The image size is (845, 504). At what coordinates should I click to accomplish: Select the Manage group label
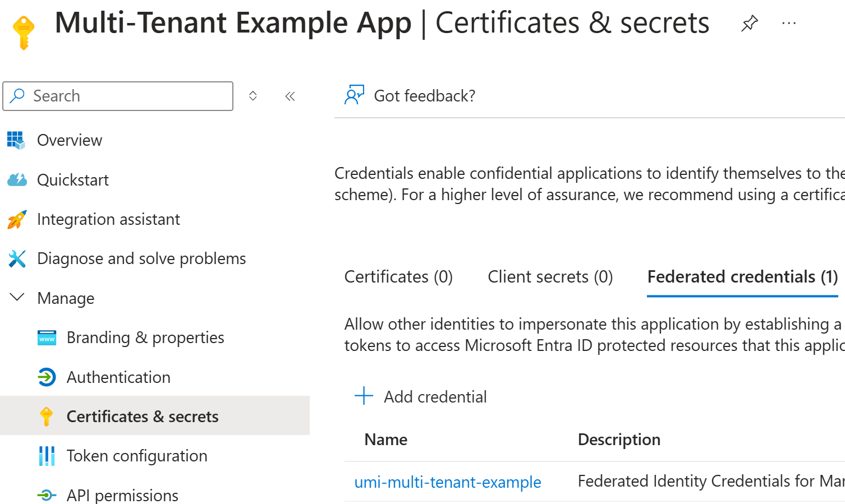(x=66, y=298)
